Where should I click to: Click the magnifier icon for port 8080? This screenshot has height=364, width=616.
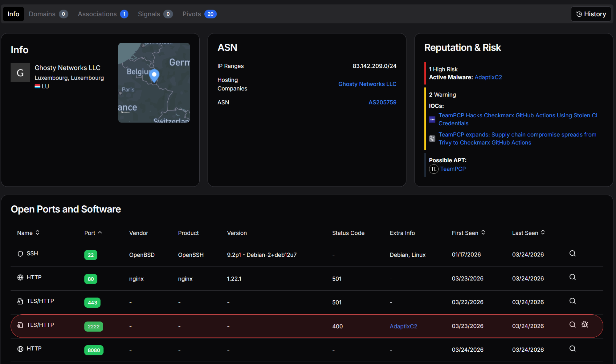[x=572, y=349]
